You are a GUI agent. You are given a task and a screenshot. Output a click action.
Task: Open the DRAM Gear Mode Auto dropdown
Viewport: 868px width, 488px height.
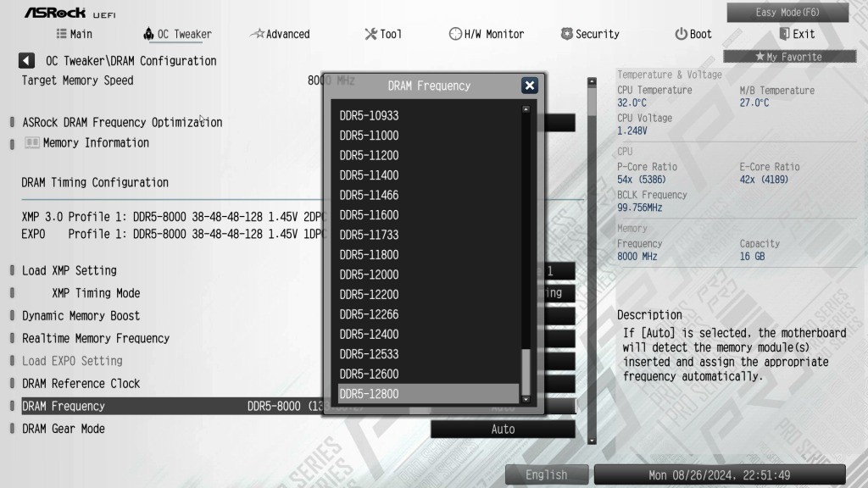[x=503, y=429]
